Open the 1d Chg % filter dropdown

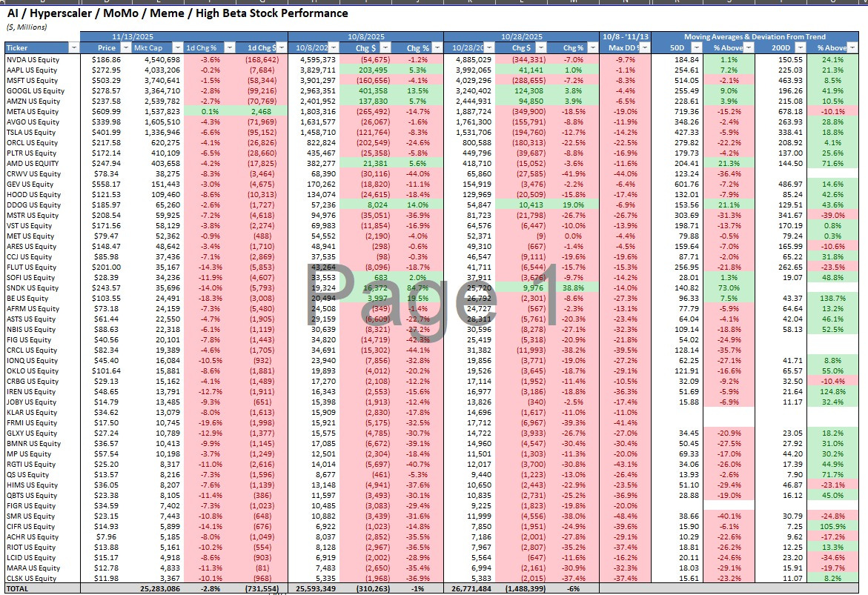coord(229,48)
